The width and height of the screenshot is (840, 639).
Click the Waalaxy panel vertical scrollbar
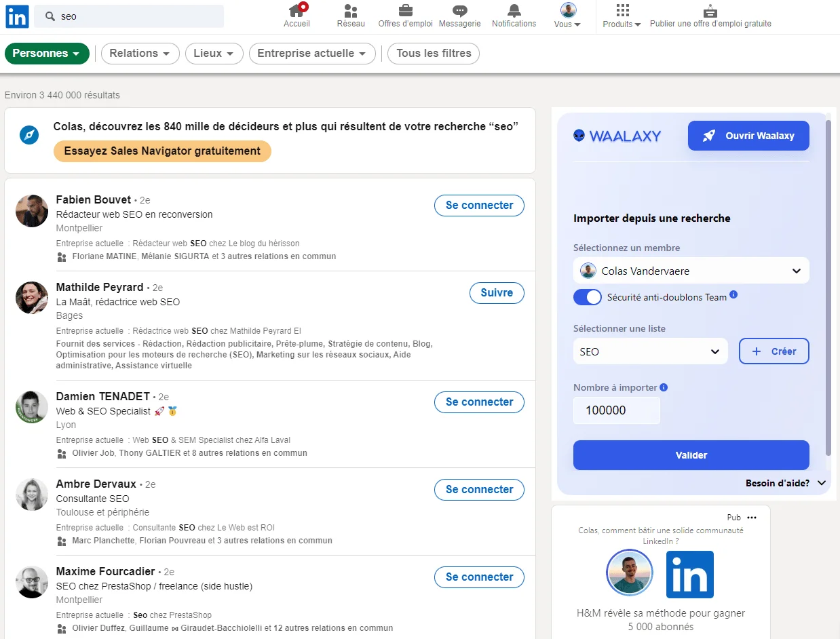pos(828,288)
